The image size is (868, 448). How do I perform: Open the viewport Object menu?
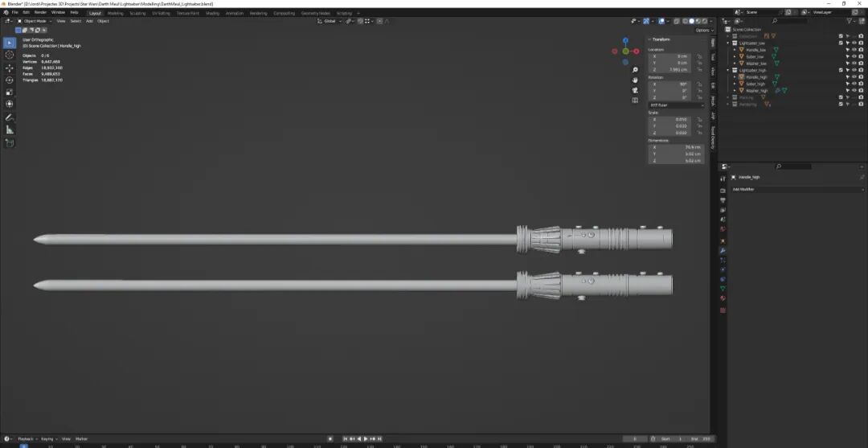103,21
